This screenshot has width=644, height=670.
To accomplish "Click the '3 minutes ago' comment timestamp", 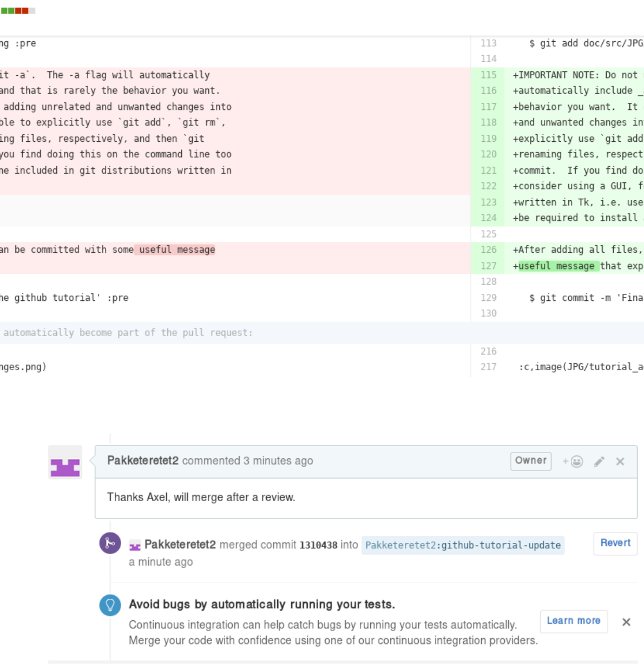I will click(x=278, y=461).
